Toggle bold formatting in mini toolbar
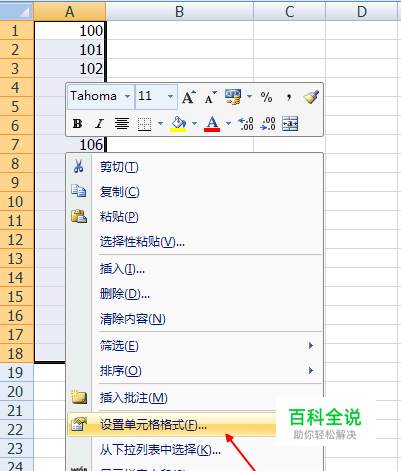The image size is (401, 471). pyautogui.click(x=77, y=124)
